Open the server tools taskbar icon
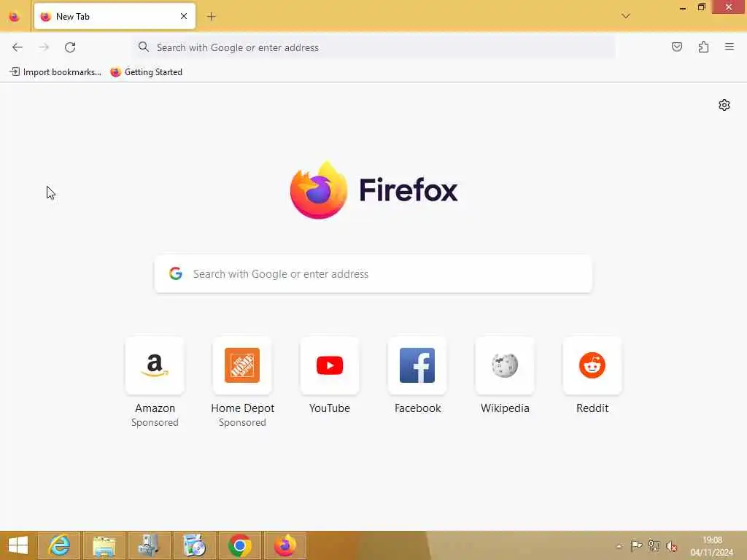This screenshot has height=560, width=747. (149, 545)
